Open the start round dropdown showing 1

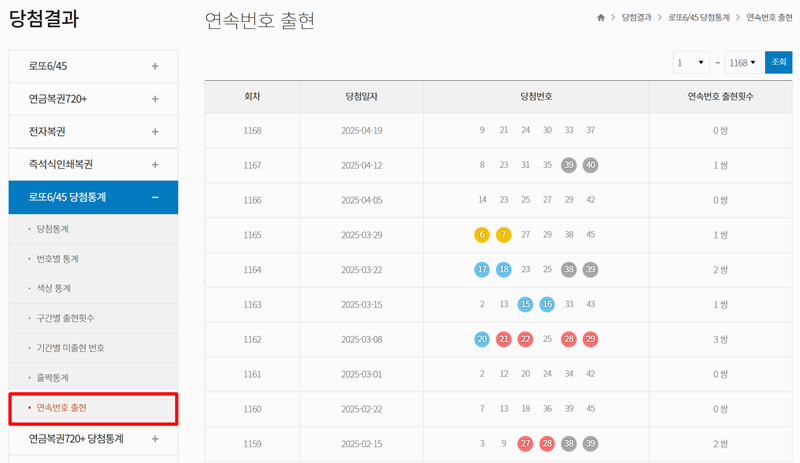point(691,63)
